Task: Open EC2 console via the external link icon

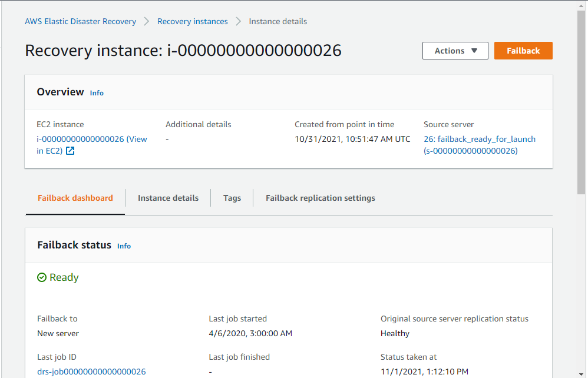Action: point(69,151)
